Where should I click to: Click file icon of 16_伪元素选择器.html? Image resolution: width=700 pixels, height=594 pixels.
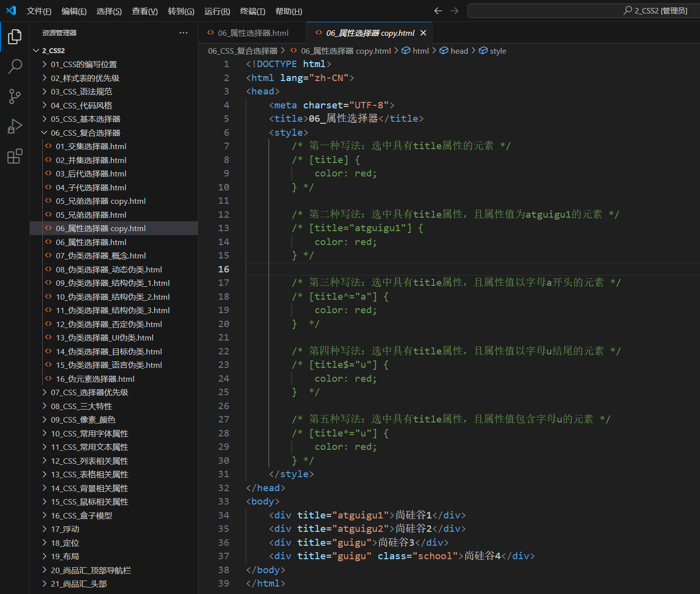coord(48,379)
